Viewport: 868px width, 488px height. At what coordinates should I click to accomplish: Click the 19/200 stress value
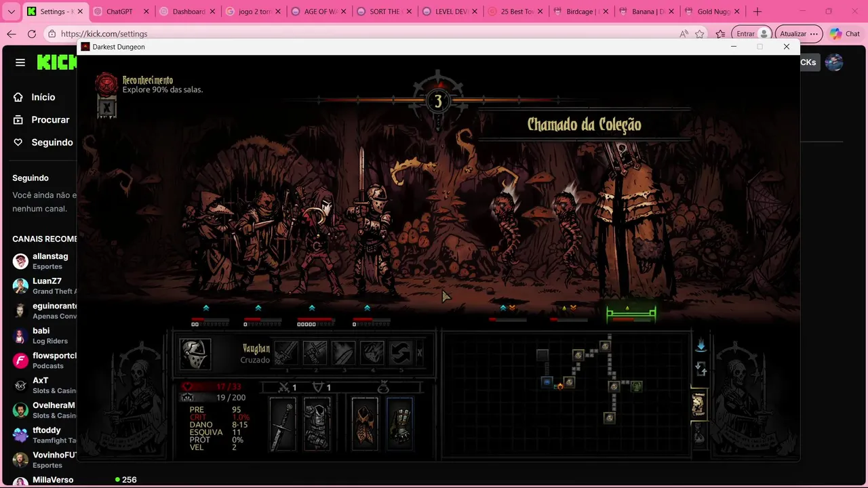[231, 398]
